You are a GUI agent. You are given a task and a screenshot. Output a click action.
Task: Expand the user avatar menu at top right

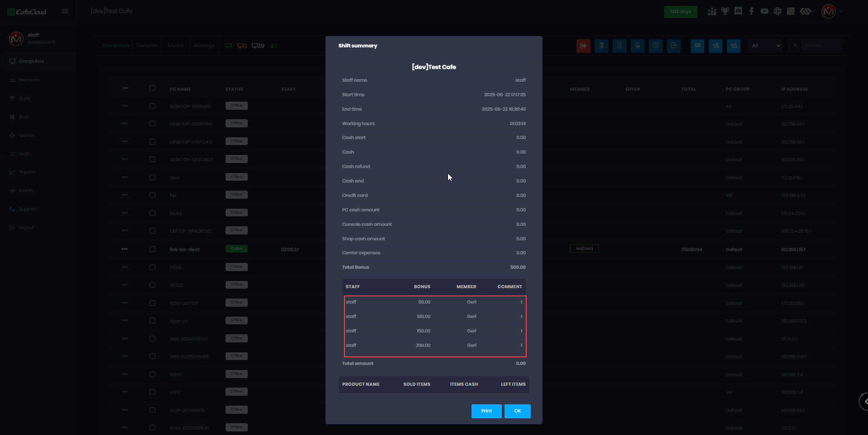pos(831,11)
